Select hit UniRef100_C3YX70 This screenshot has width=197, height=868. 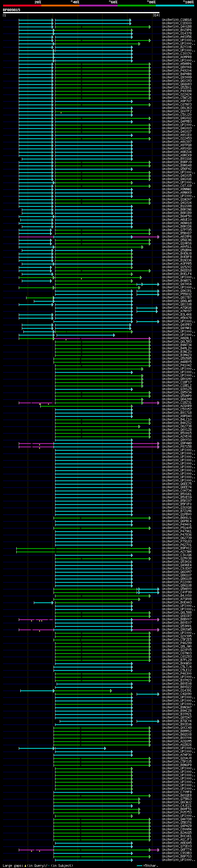(x=176, y=54)
